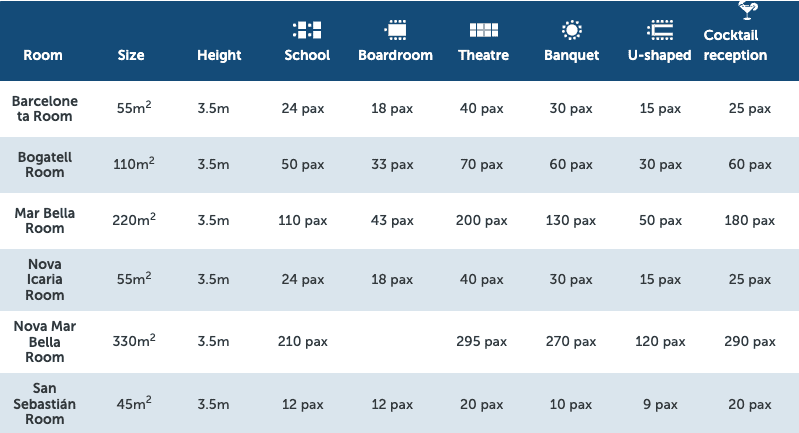Select the Height column header
The image size is (799, 433).
[x=220, y=55]
